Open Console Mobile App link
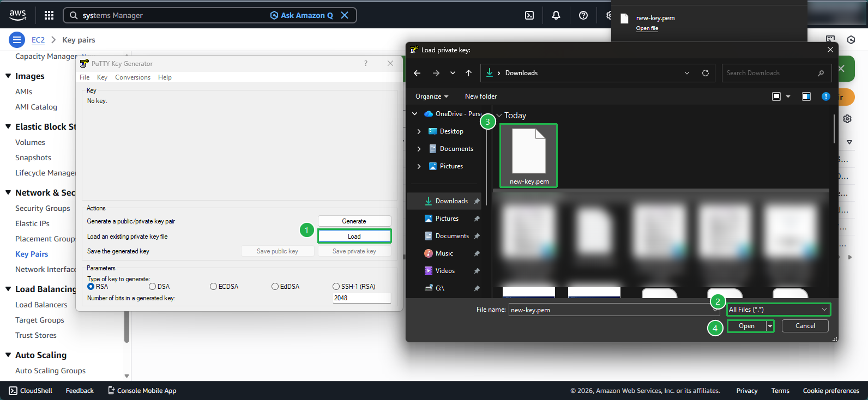The width and height of the screenshot is (868, 400). point(142,391)
